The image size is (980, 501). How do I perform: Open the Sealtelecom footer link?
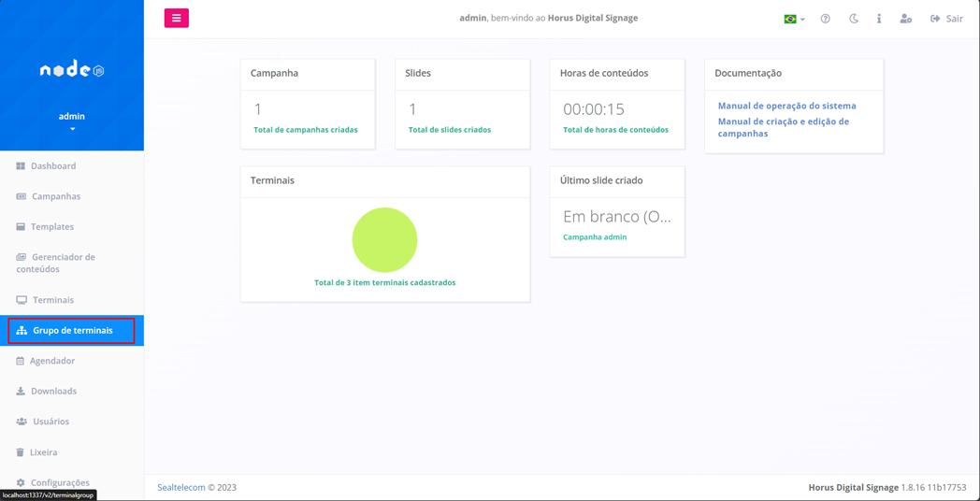[x=180, y=488]
